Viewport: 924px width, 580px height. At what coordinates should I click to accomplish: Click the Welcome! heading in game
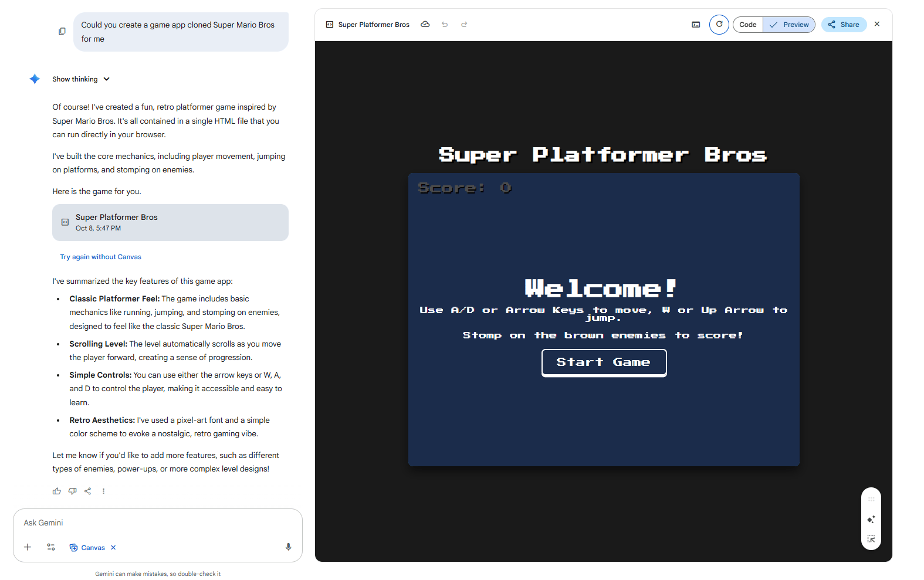tap(601, 288)
